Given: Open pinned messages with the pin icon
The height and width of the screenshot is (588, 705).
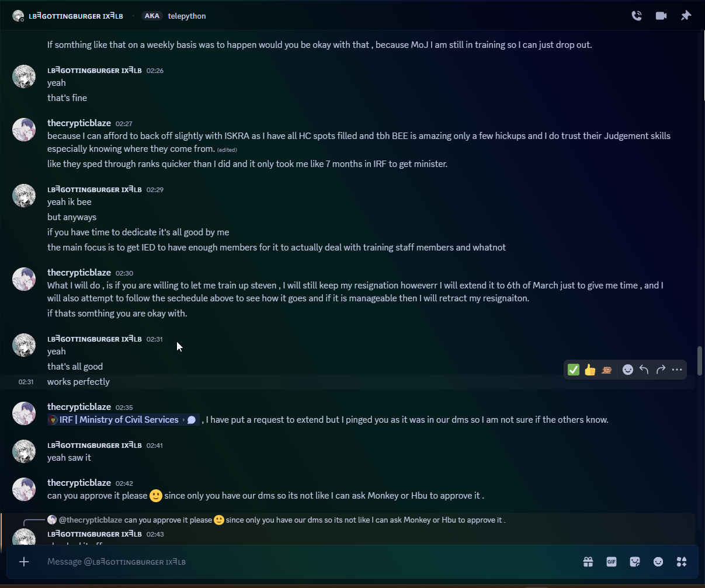Looking at the screenshot, I should (x=686, y=16).
